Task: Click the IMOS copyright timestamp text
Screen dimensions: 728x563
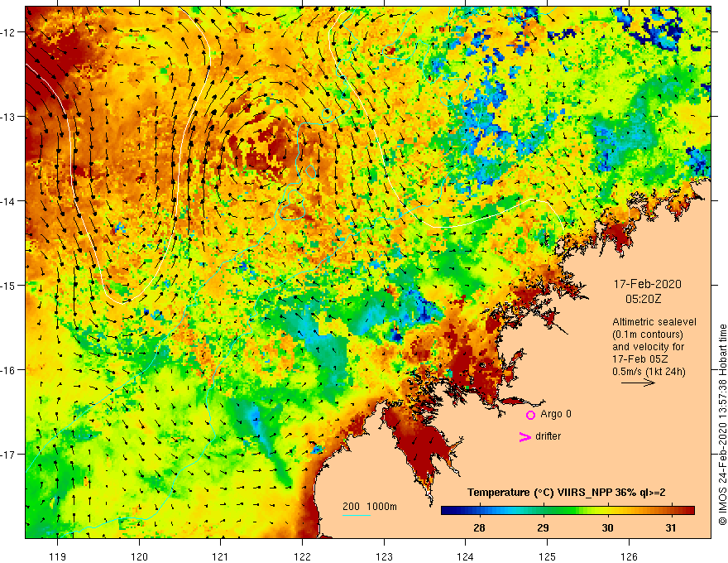Action: pos(722,425)
